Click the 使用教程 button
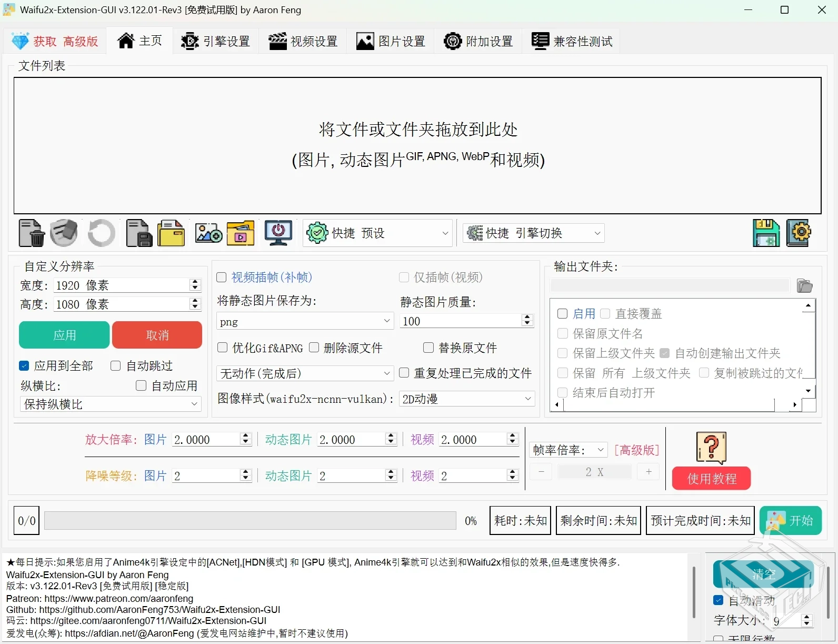 [711, 478]
